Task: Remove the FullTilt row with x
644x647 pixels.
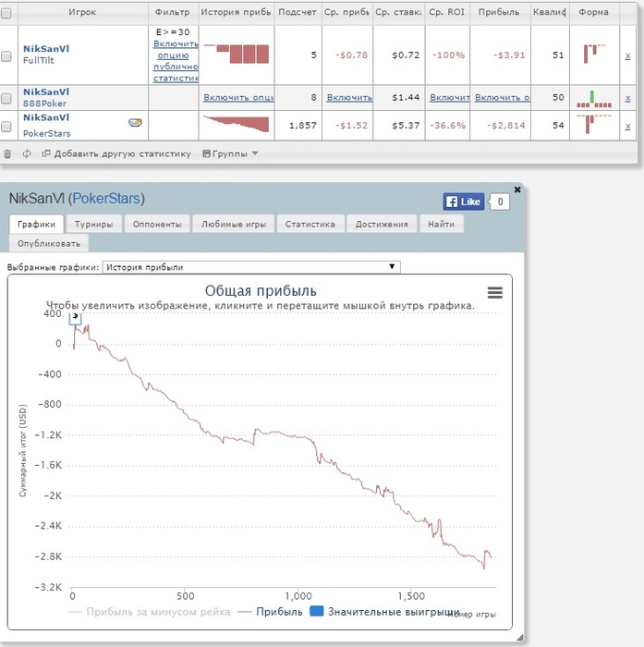Action: [627, 55]
